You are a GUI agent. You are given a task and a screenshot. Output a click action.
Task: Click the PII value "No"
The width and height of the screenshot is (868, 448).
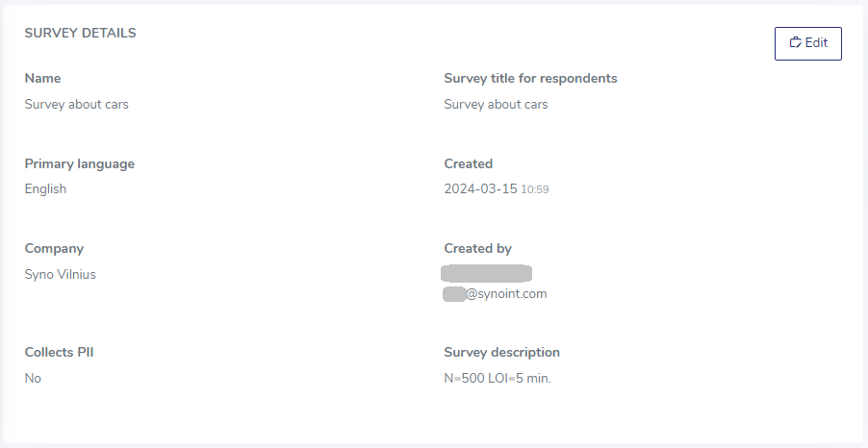coord(33,379)
